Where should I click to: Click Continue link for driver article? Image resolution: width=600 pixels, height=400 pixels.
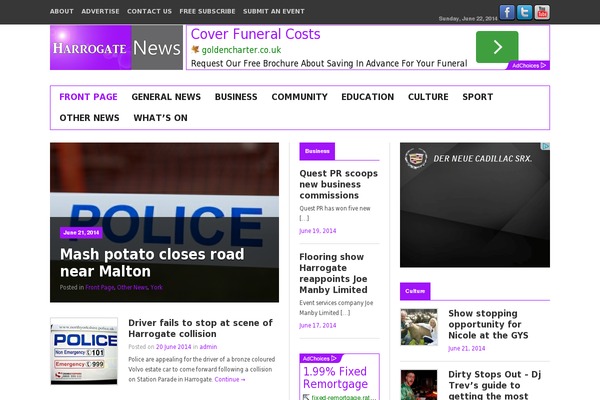point(230,379)
